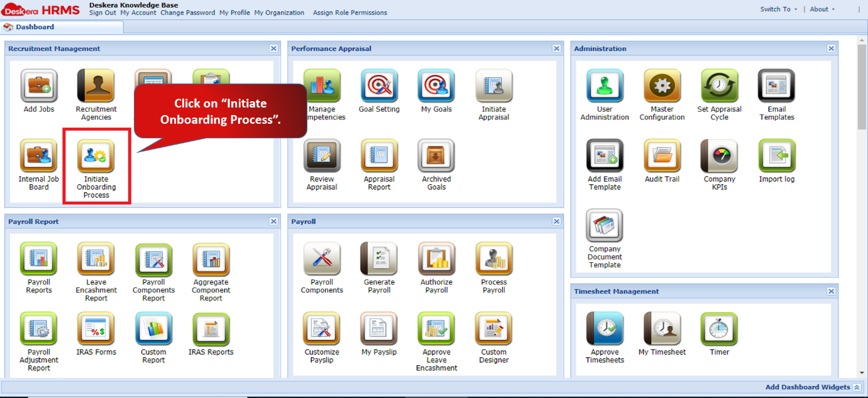This screenshot has width=868, height=398.
Task: Open Goal Setting
Action: coord(379,86)
